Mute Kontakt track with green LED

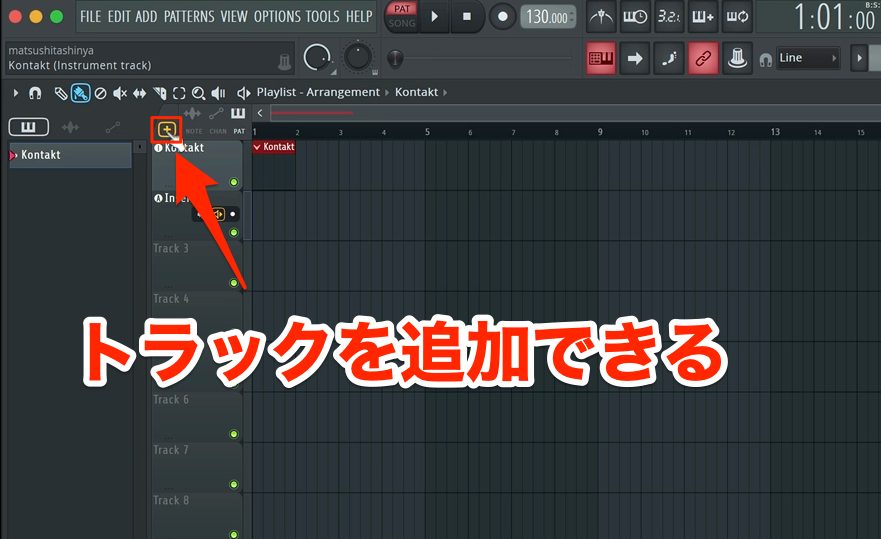tap(234, 182)
